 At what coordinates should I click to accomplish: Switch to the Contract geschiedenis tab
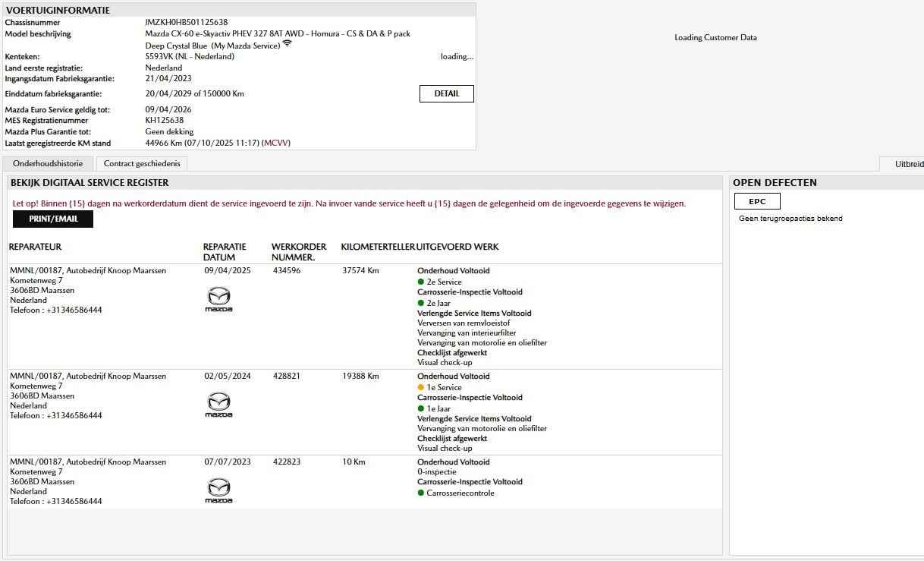[x=142, y=164]
